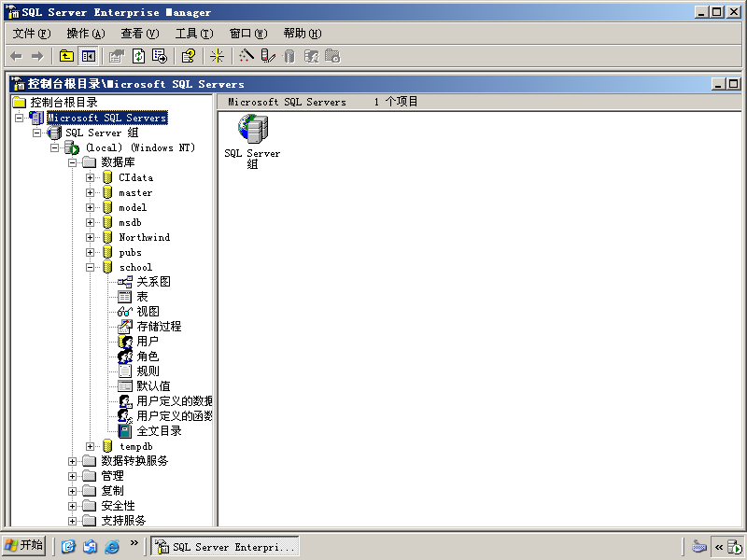Expand the tempdb database
The height and width of the screenshot is (560, 747).
[x=90, y=447]
